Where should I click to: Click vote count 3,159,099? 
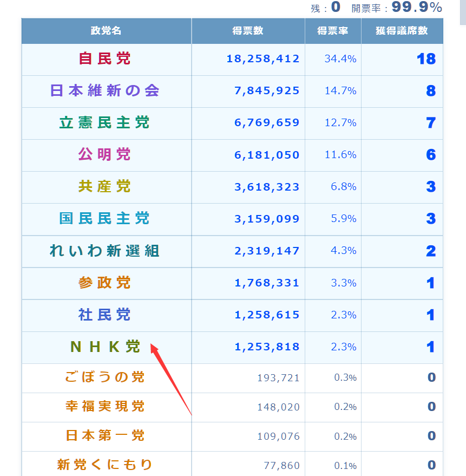coord(267,219)
